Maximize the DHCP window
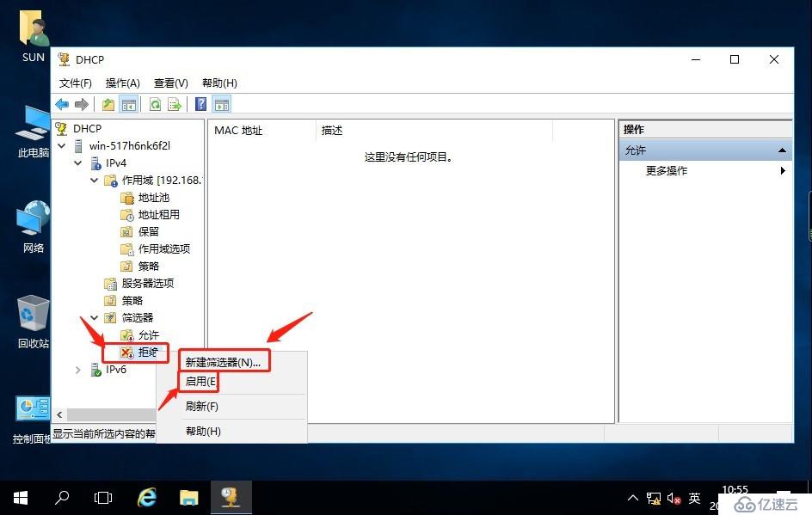 point(735,59)
